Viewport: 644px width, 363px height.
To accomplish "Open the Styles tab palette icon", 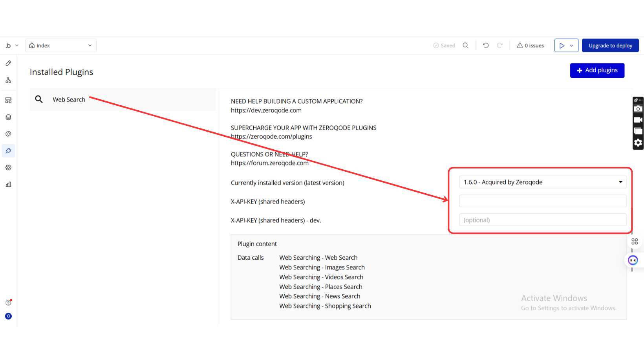I will pyautogui.click(x=8, y=134).
